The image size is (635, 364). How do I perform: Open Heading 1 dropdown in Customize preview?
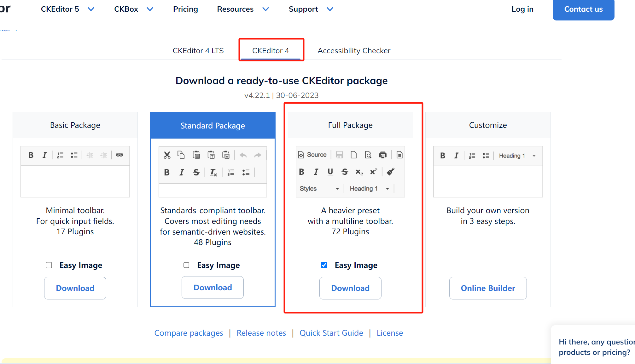point(517,156)
